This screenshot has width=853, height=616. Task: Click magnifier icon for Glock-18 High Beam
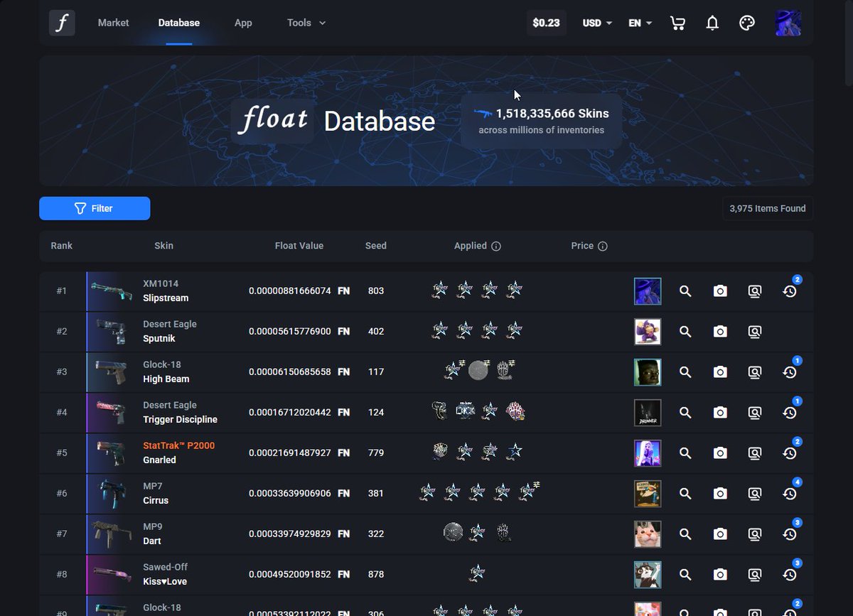[685, 372]
